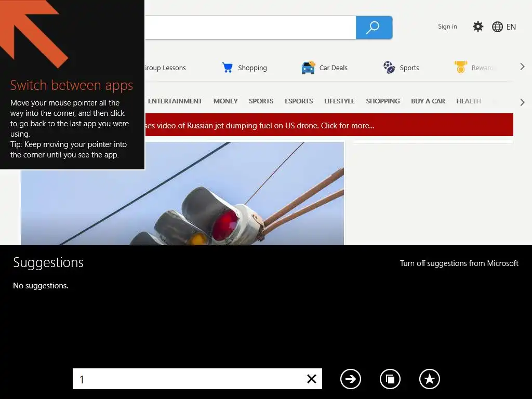Click the Sign in link
Image resolution: width=532 pixels, height=399 pixels.
(447, 26)
